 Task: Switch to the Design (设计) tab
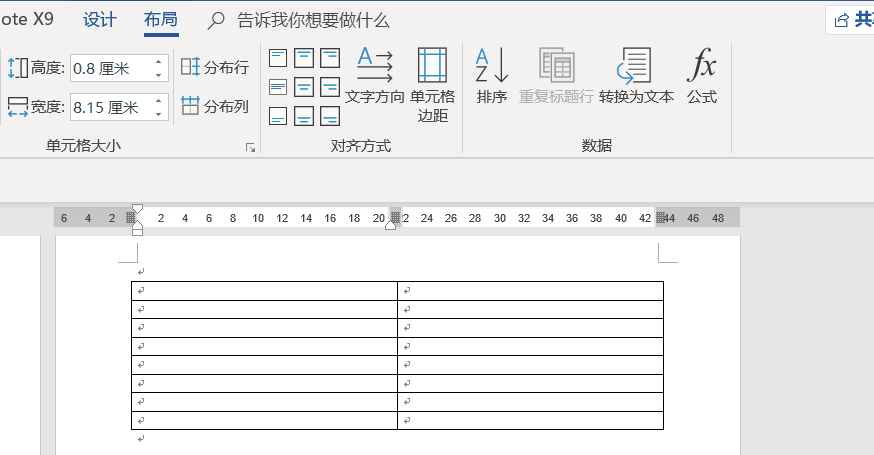pos(100,20)
